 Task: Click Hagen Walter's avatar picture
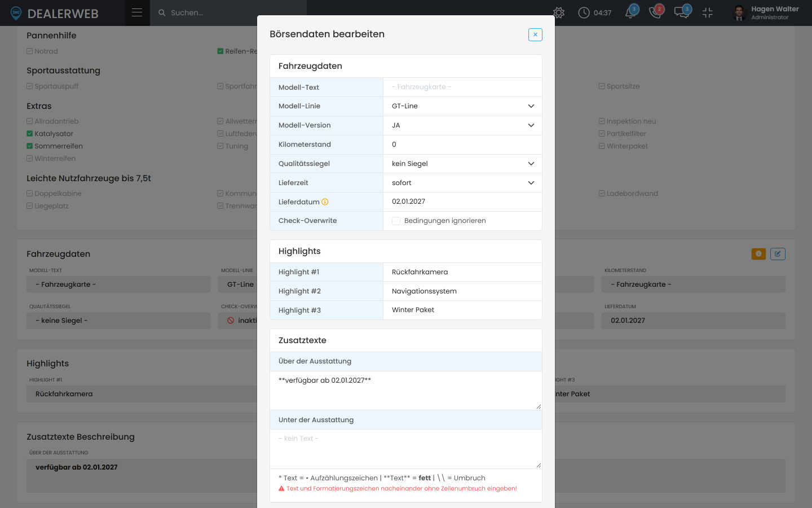click(740, 12)
